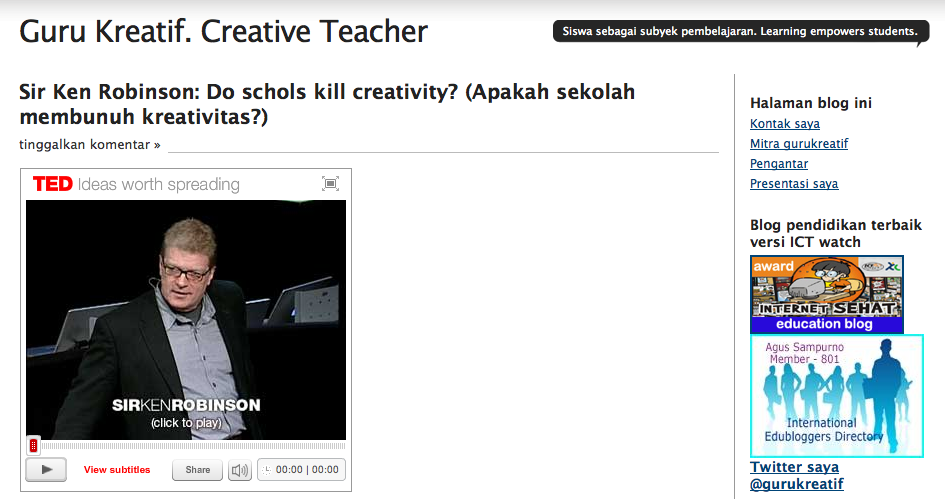Click the TED logo in player header
The image size is (945, 499).
coord(52,184)
